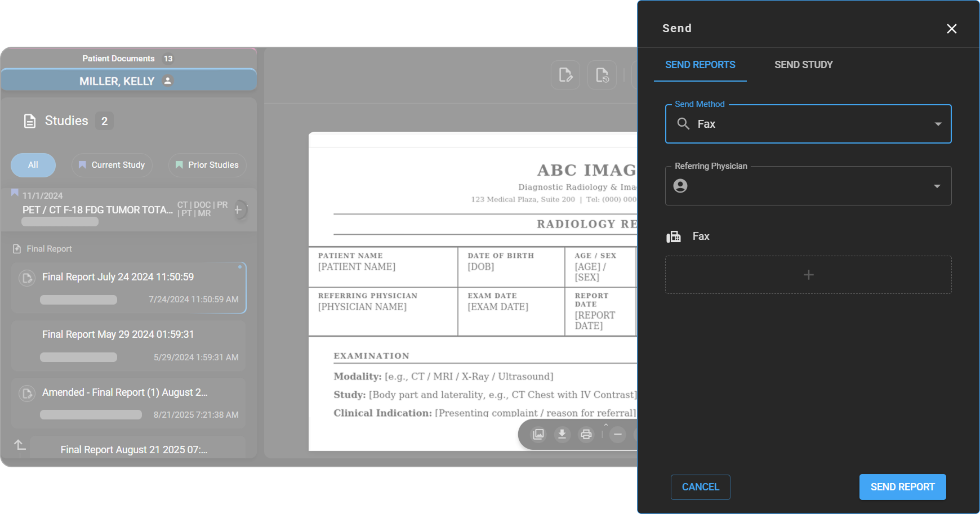Click the report icon on Final Report July 24
Screen dimensions: 980x514
27,278
